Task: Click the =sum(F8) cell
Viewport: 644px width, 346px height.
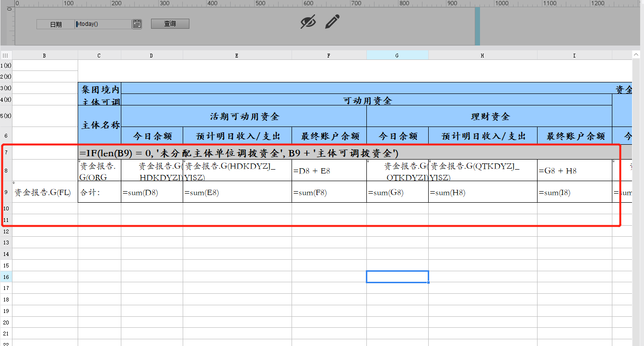Action: [x=329, y=192]
